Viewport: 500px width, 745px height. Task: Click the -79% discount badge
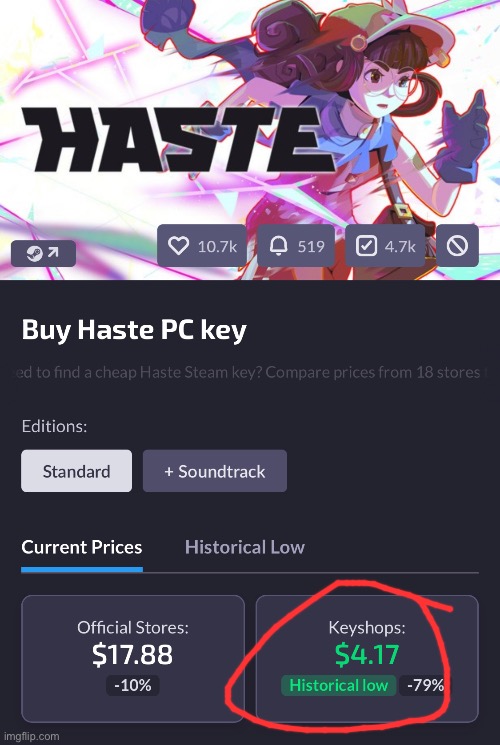[x=425, y=686]
